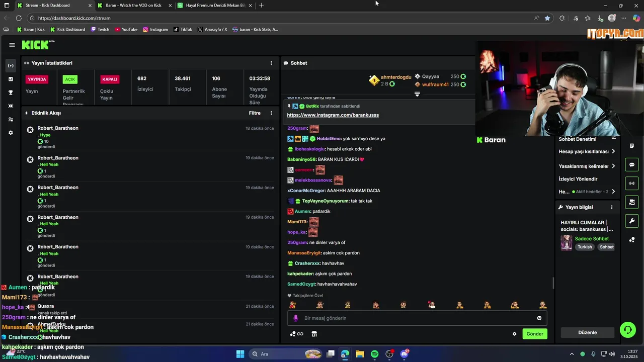Open chat settings gear near Gönder

tap(514, 334)
